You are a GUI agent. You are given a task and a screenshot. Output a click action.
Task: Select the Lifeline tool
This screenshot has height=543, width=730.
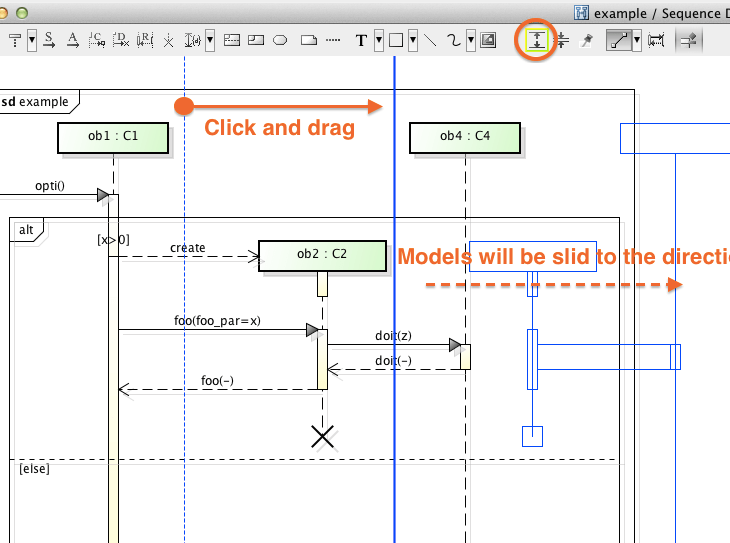tap(15, 41)
